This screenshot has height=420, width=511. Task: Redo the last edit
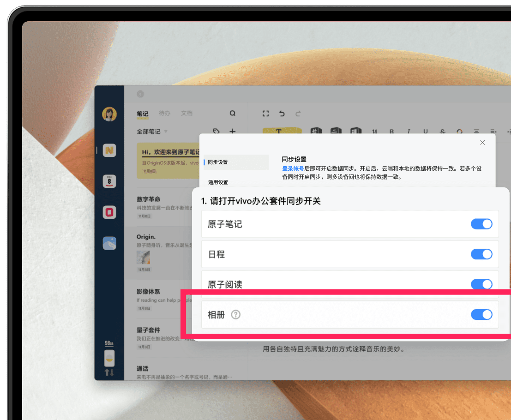[298, 114]
